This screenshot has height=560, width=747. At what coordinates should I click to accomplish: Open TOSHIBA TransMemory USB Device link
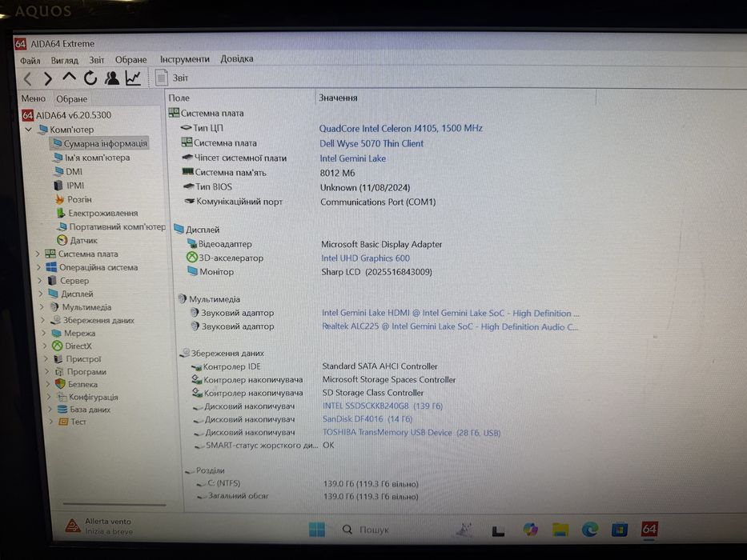[x=412, y=432]
